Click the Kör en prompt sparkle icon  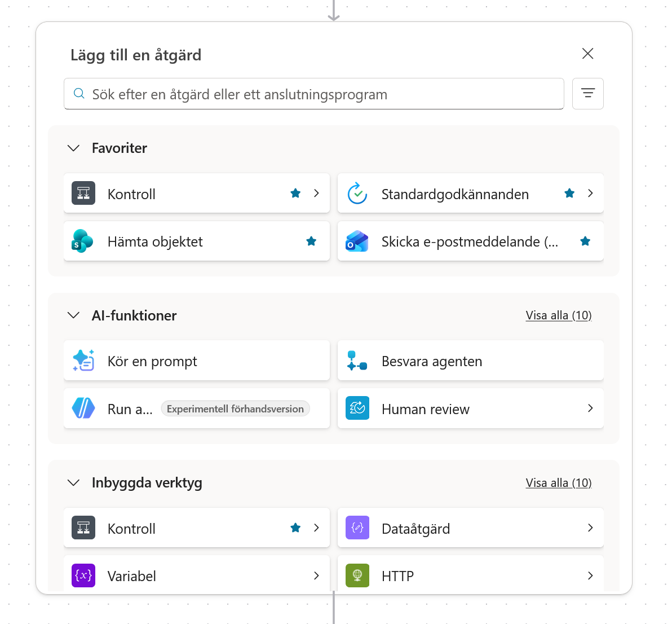pos(83,361)
